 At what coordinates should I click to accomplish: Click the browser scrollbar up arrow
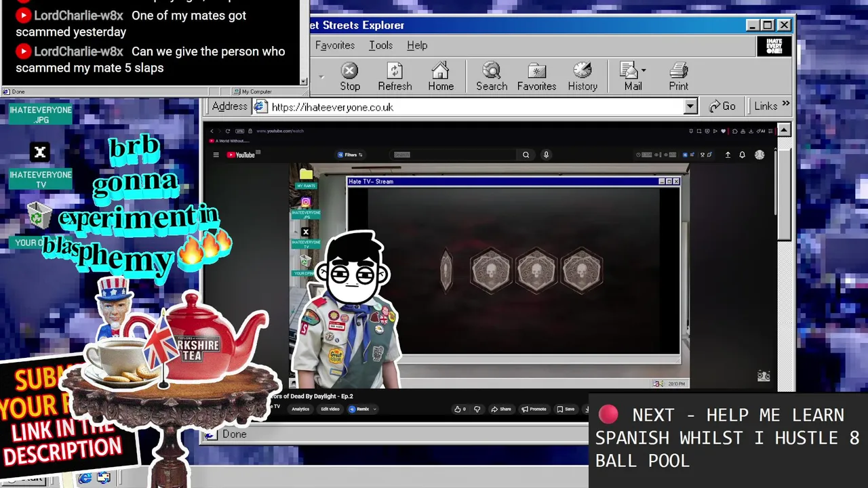tap(784, 129)
